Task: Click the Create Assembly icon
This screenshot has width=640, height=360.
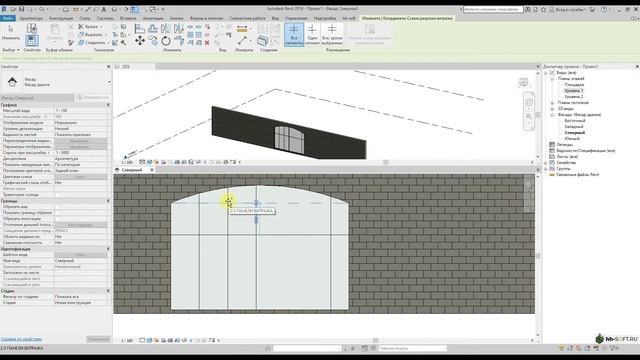Action: tap(262, 40)
